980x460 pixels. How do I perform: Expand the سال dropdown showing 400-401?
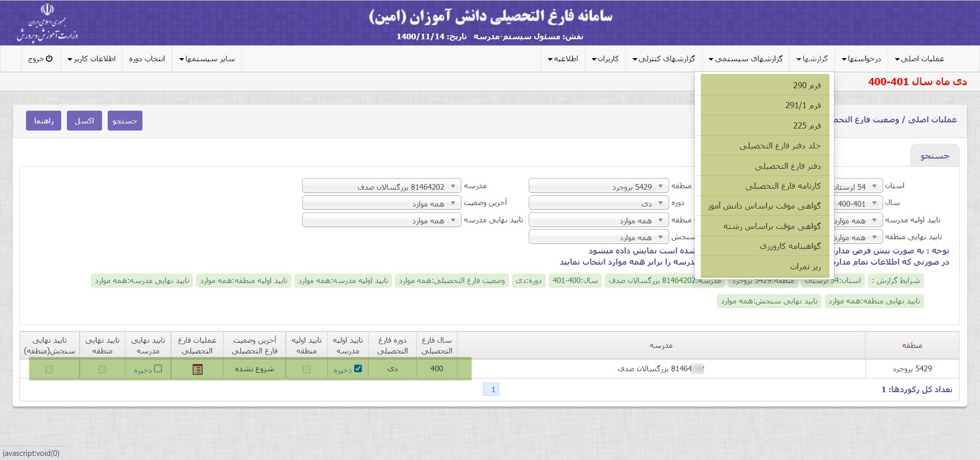pyautogui.click(x=856, y=203)
